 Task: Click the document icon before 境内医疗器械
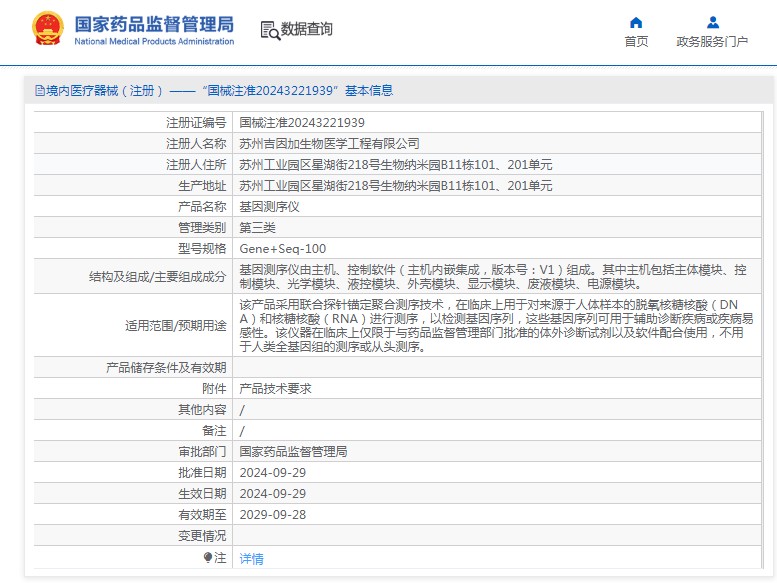coord(40,91)
